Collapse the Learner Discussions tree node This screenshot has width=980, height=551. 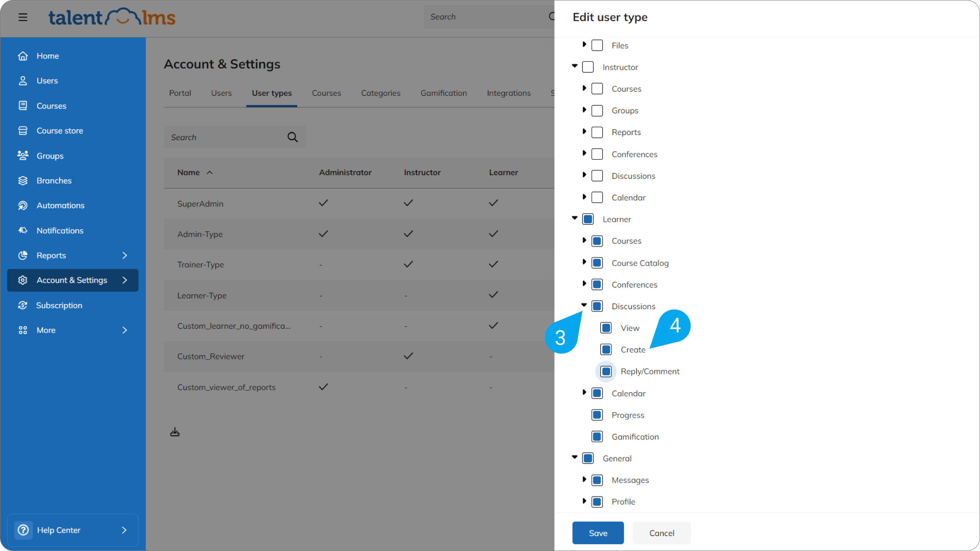click(x=584, y=305)
